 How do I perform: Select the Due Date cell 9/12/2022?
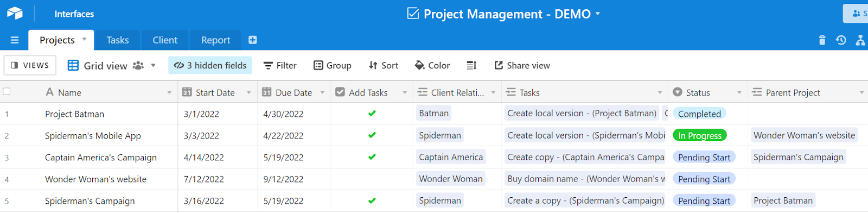(x=294, y=179)
